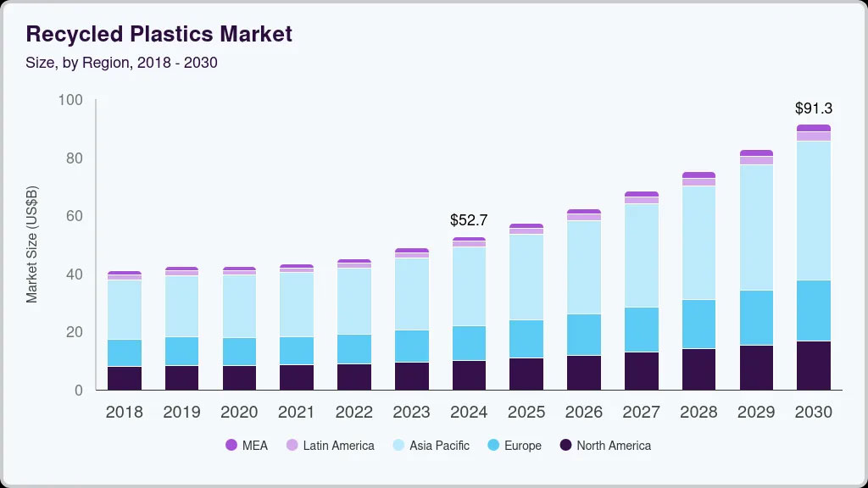The image size is (868, 488).
Task: Click the 2026 x-axis year label
Action: pyautogui.click(x=583, y=413)
